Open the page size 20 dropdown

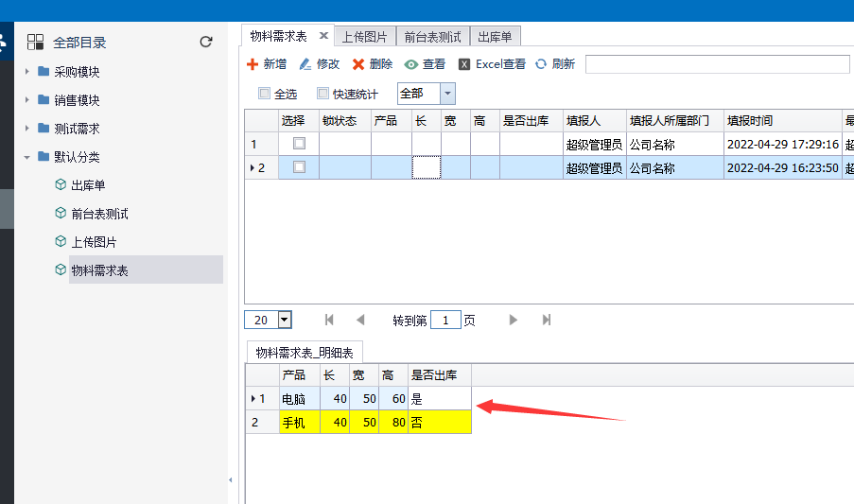pos(284,320)
